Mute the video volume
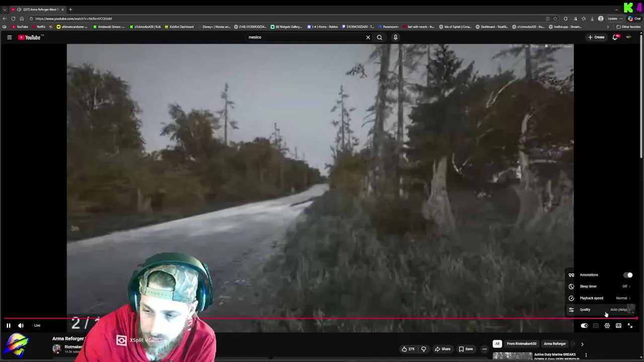The width and height of the screenshot is (644, 362). pos(21,326)
